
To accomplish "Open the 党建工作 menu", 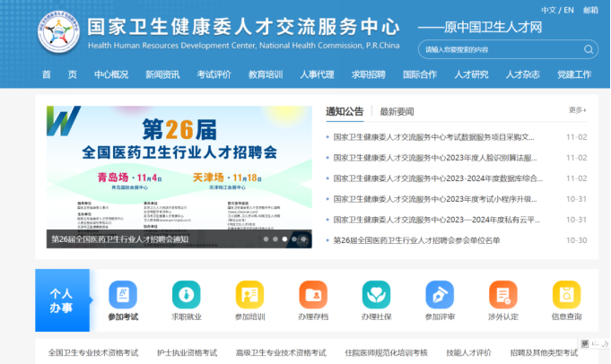I will [x=574, y=74].
